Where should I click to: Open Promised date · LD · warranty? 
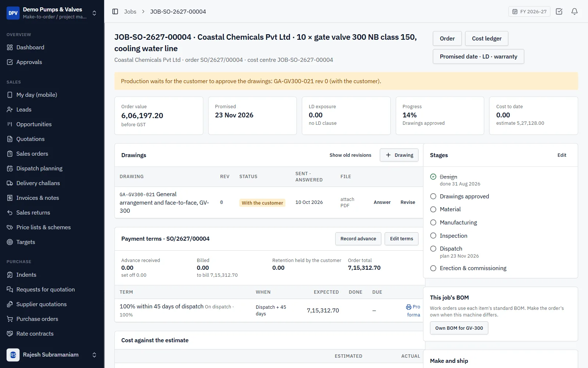point(478,57)
